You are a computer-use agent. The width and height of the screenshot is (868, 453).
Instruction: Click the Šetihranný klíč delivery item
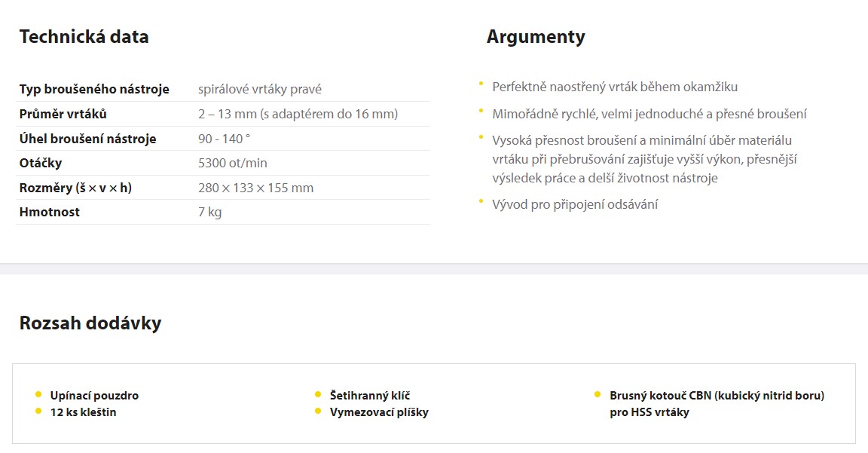370,396
